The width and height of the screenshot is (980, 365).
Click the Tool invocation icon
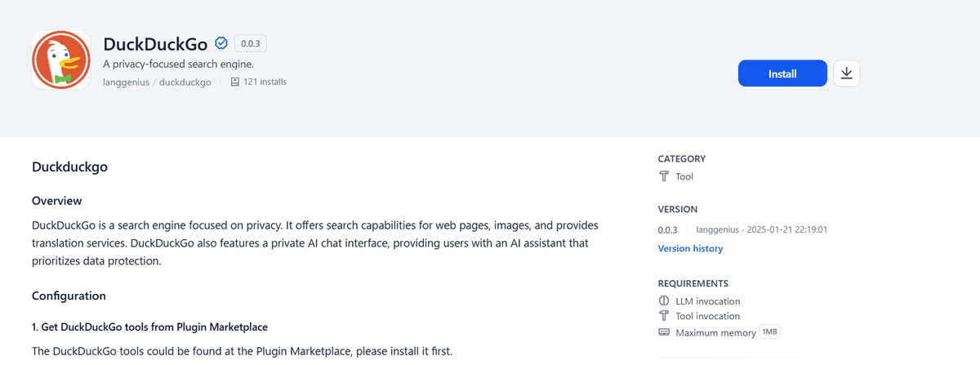coord(664,316)
